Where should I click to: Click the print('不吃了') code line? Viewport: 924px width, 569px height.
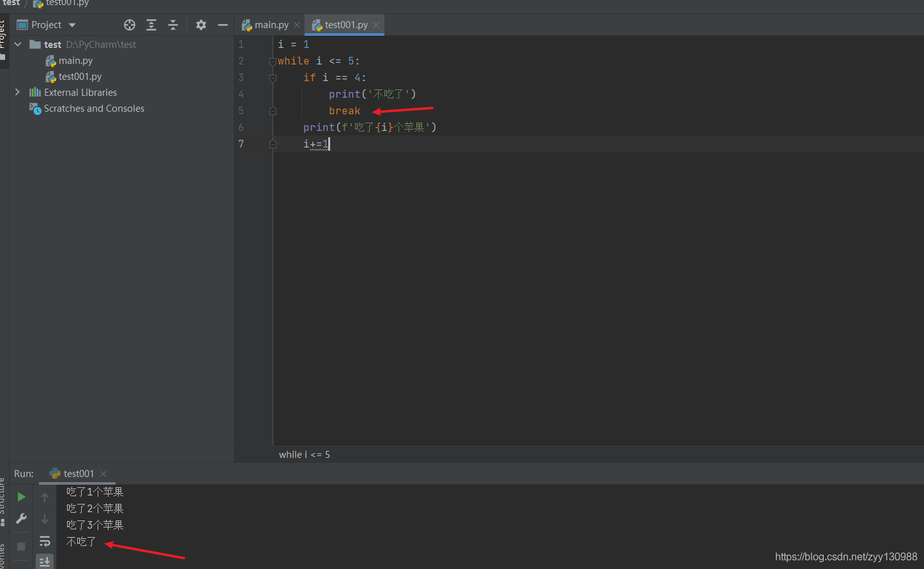pos(372,95)
